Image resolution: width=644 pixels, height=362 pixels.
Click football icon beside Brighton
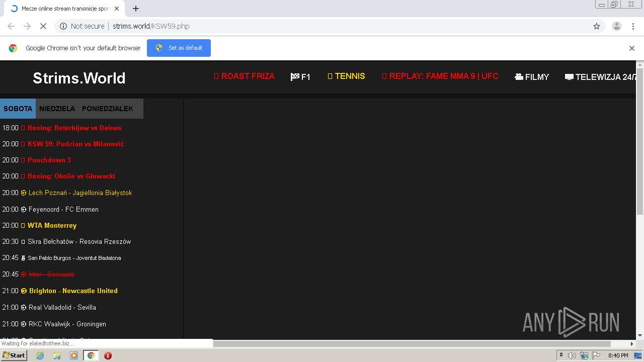click(24, 291)
